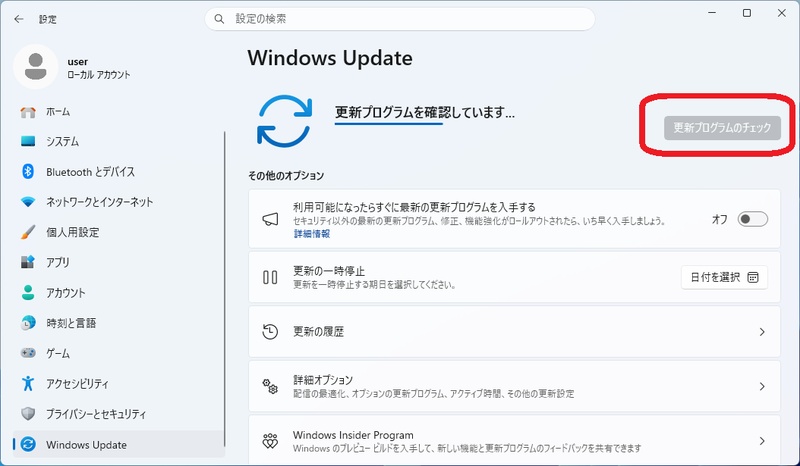
Task: Open ゲーム settings
Action: [118, 353]
